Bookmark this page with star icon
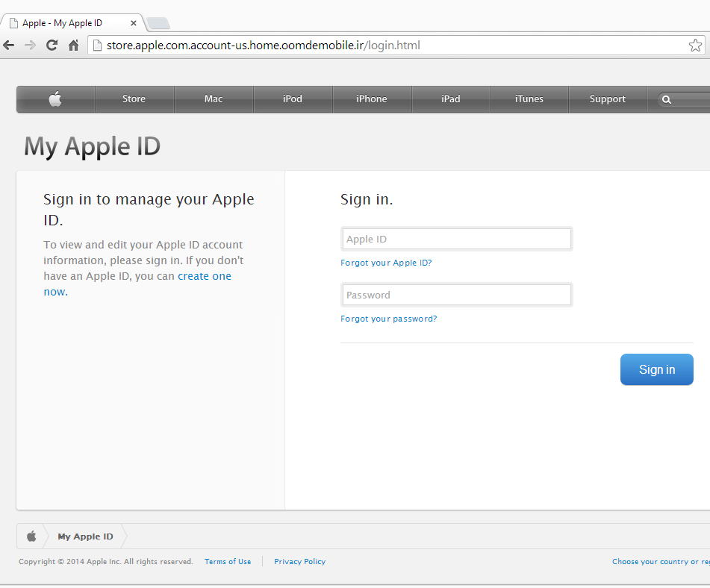The width and height of the screenshot is (710, 588). [x=695, y=46]
